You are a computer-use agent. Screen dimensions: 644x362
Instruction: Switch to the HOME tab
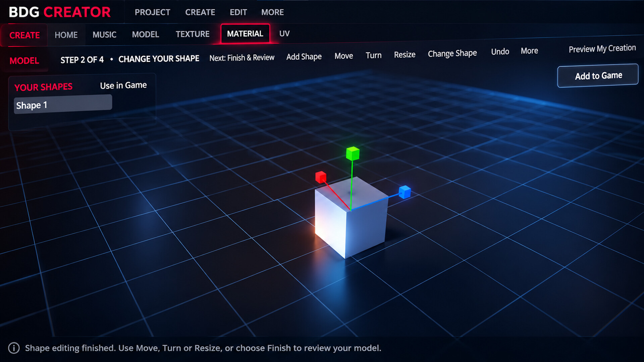point(66,35)
